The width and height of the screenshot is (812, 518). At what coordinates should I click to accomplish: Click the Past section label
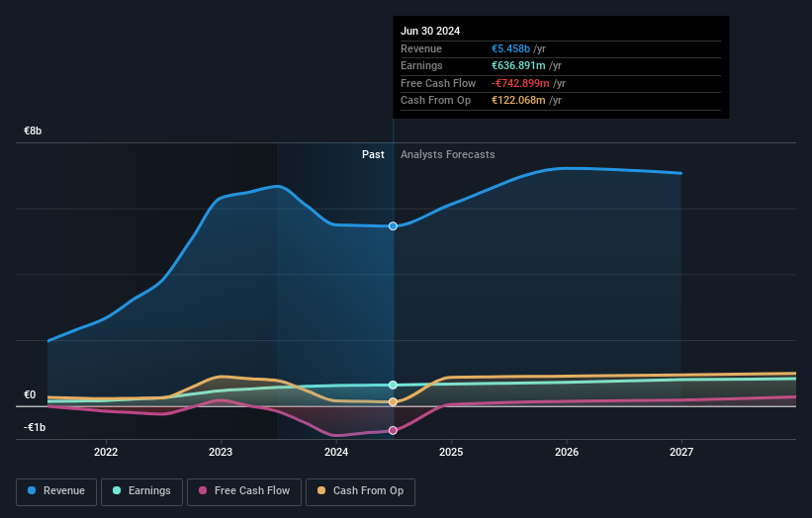(373, 155)
